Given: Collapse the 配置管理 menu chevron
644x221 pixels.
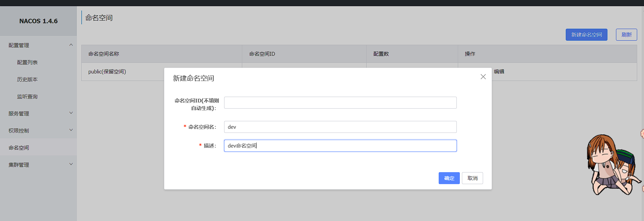Looking at the screenshot, I should tap(71, 45).
